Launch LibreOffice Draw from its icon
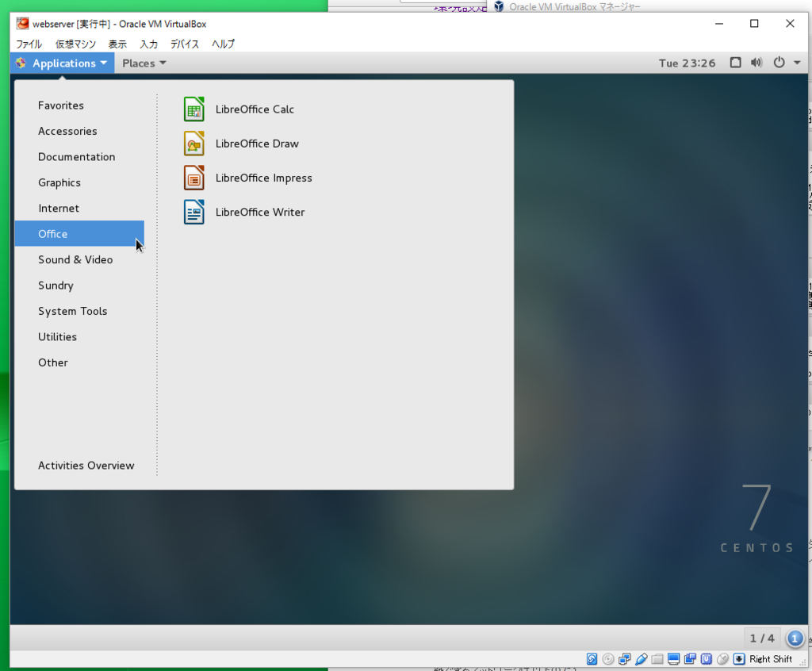The height and width of the screenshot is (671, 812). point(194,144)
